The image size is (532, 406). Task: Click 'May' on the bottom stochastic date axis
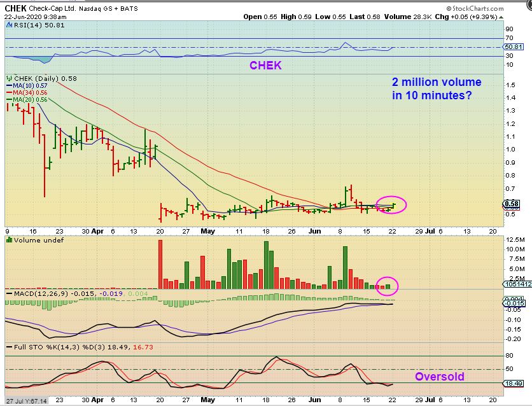[207, 400]
